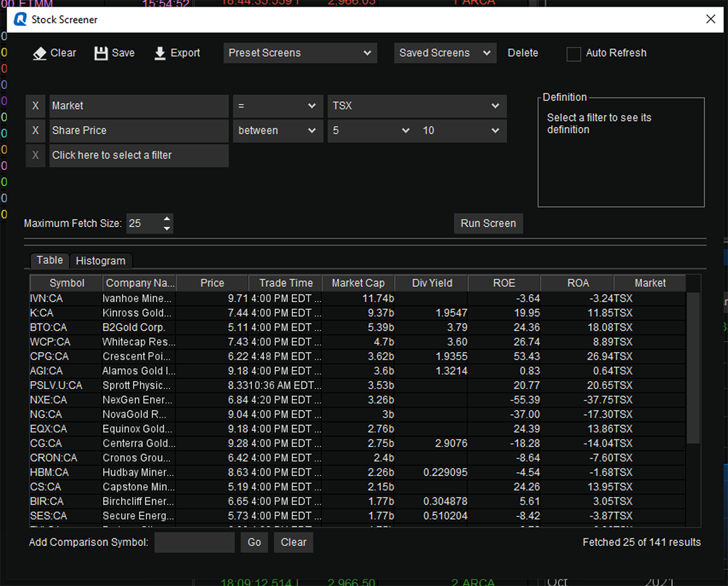728x586 pixels.
Task: Select the PSLV.U:CA symbol cell
Action: [x=66, y=385]
